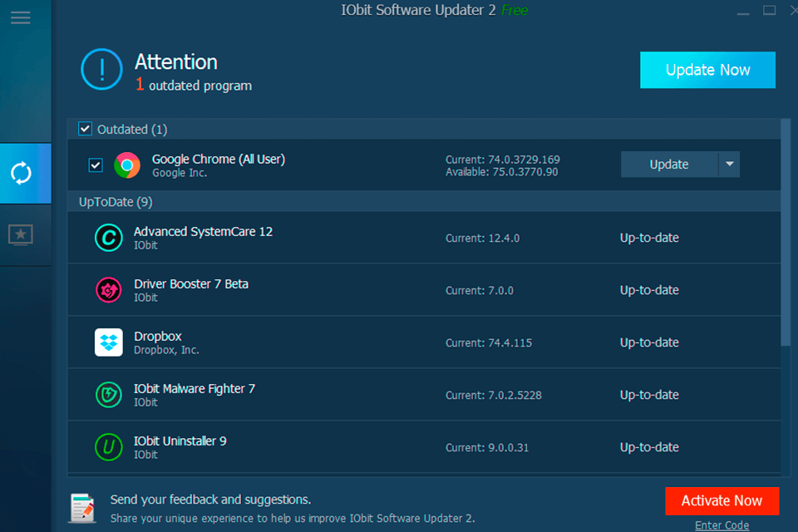Click the feedback notepad icon
798x532 pixels.
click(82, 508)
